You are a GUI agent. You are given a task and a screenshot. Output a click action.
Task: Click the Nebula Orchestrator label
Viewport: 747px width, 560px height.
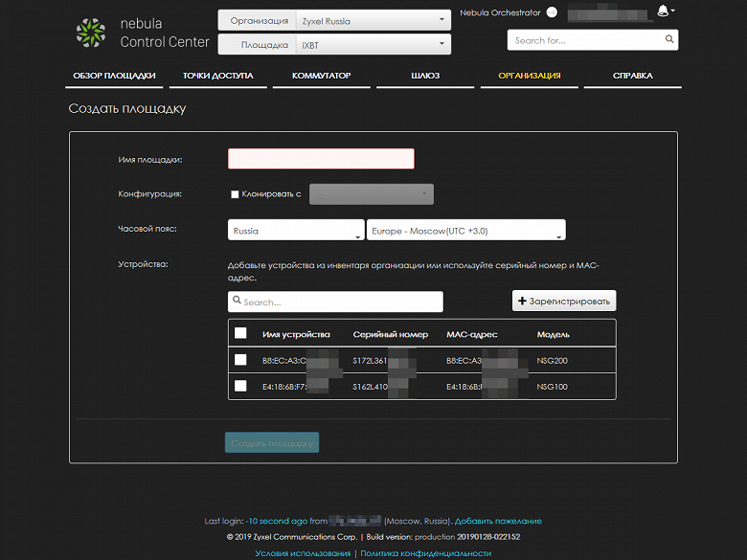tap(500, 12)
